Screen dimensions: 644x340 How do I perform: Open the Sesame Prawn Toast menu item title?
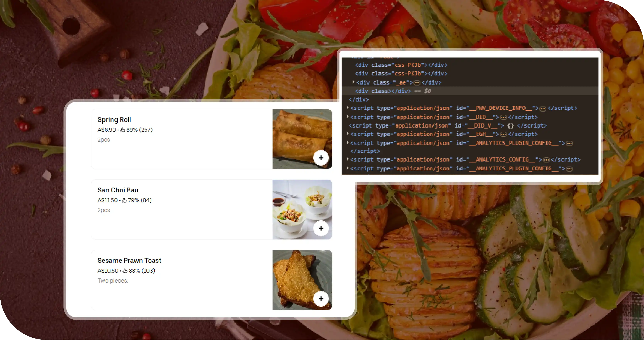coord(129,260)
